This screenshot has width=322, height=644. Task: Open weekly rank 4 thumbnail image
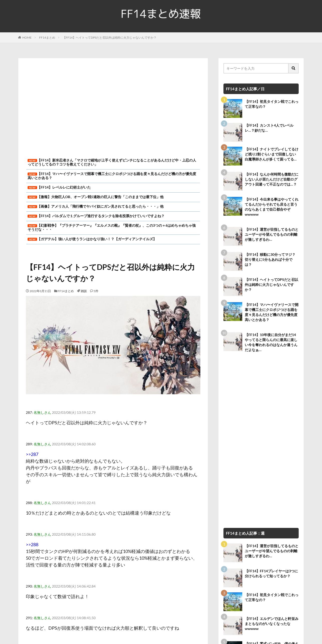click(233, 625)
